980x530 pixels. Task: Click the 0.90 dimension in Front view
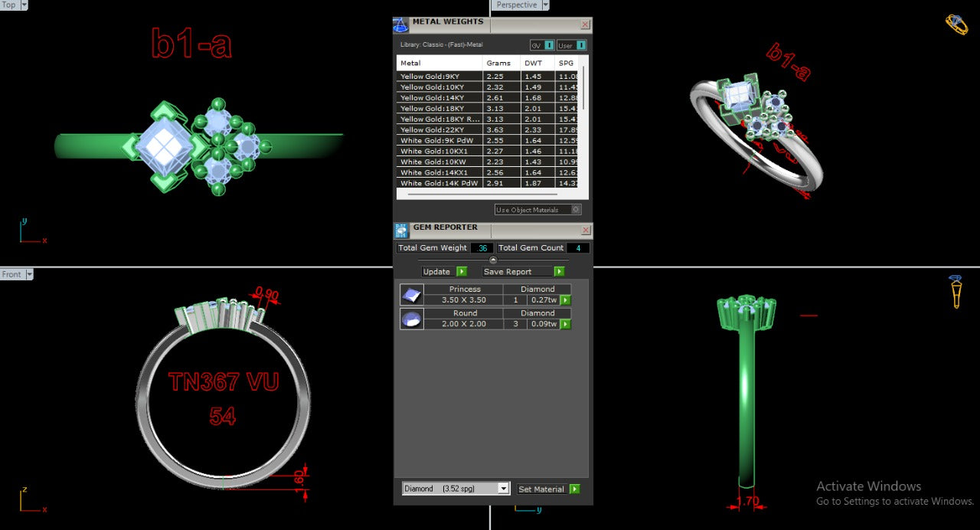266,293
